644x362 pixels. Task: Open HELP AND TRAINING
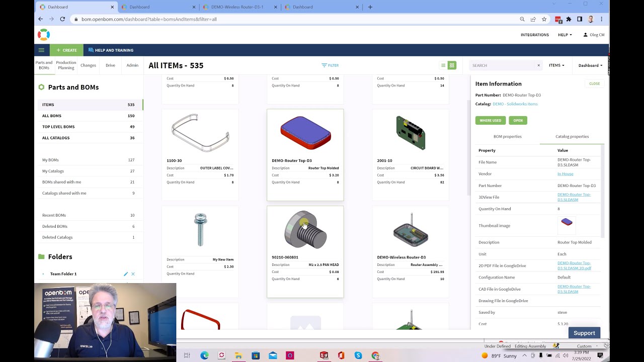click(111, 50)
